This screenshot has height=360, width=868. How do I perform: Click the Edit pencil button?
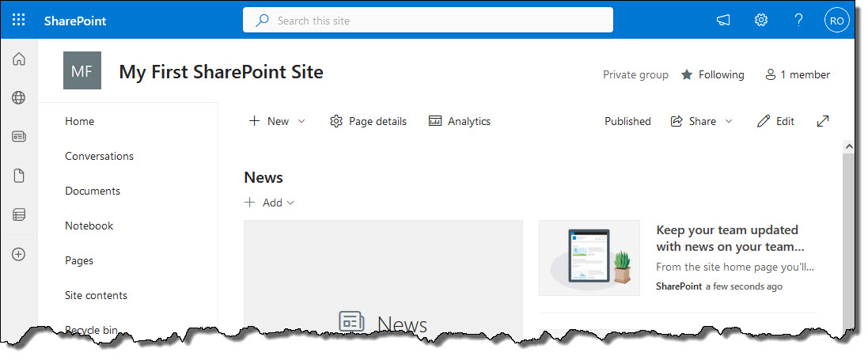pos(775,121)
